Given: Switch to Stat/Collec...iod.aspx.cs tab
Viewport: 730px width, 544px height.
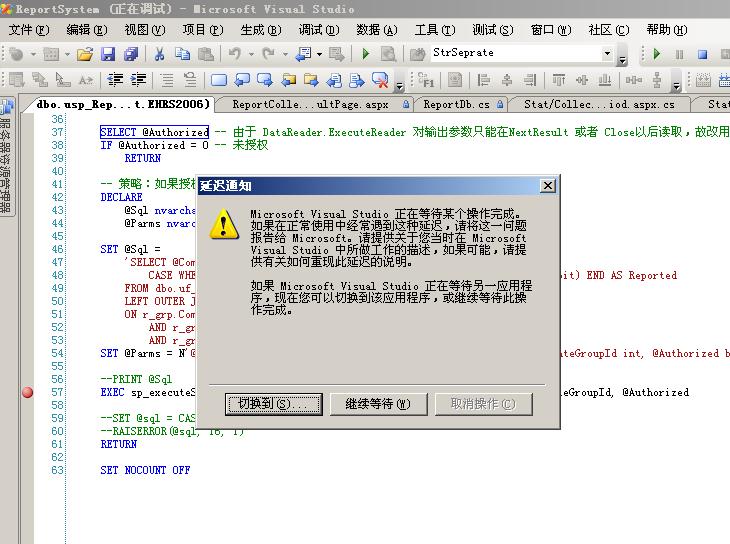Looking at the screenshot, I should point(599,104).
